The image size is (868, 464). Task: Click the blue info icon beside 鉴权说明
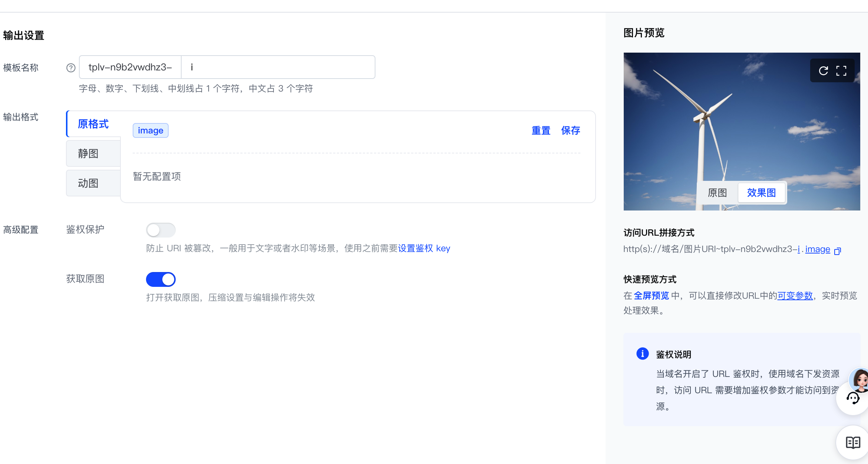pos(642,354)
